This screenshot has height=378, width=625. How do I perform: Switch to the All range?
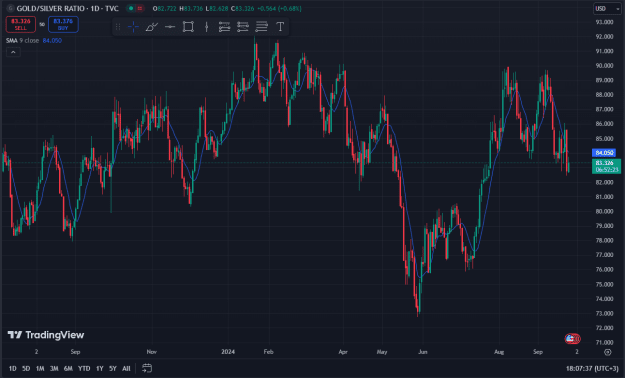pos(126,368)
